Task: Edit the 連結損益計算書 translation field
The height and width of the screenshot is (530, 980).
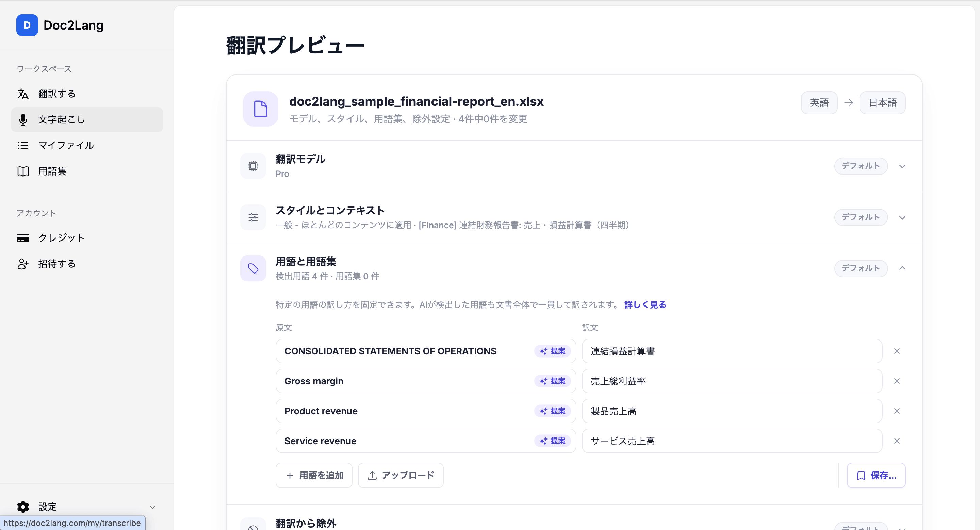Action: 732,351
